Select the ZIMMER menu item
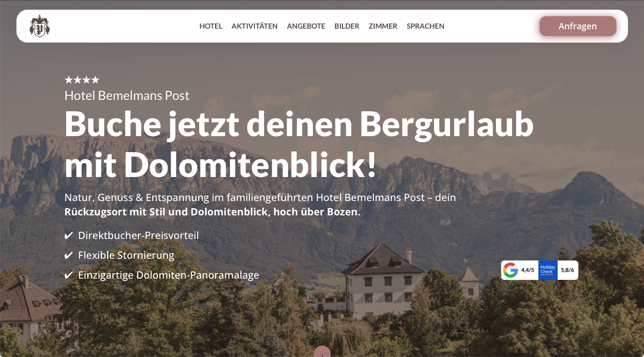Image resolution: width=644 pixels, height=357 pixels. pos(383,26)
